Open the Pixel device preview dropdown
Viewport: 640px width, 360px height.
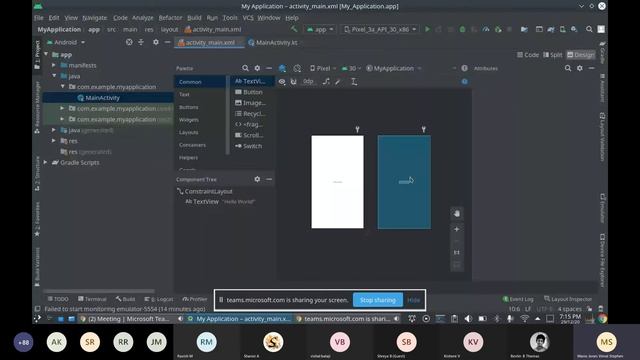pyautogui.click(x=323, y=68)
